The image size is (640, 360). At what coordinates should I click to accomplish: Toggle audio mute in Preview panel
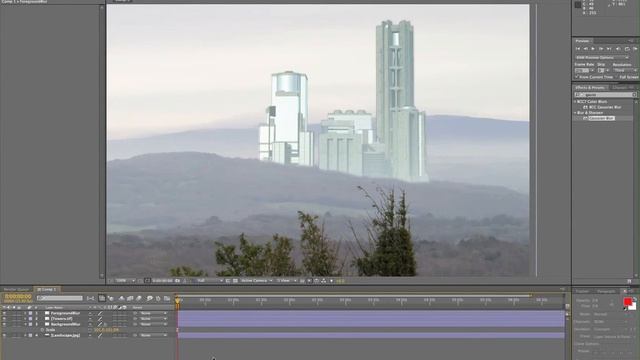618,49
